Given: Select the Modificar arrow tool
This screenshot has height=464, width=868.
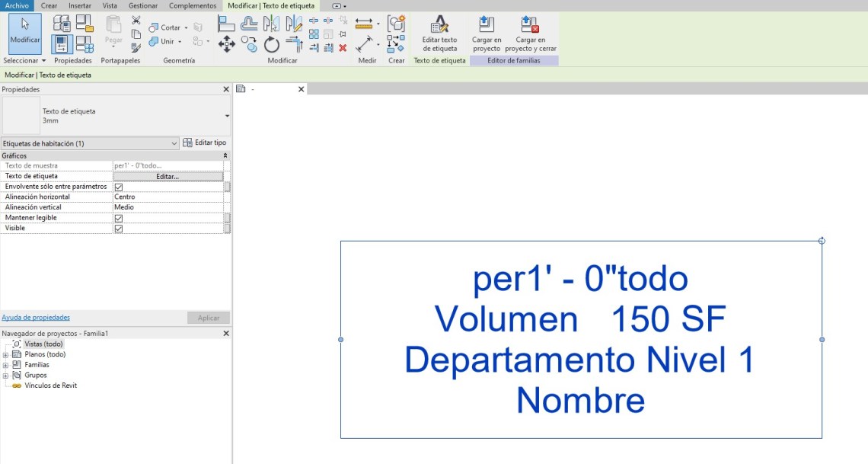Looking at the screenshot, I should click(x=25, y=30).
